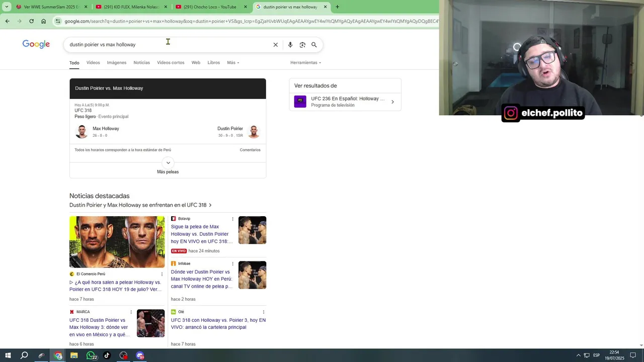Open the Bolavip live fight article link
Screen dimensions: 644x362
[201, 234]
